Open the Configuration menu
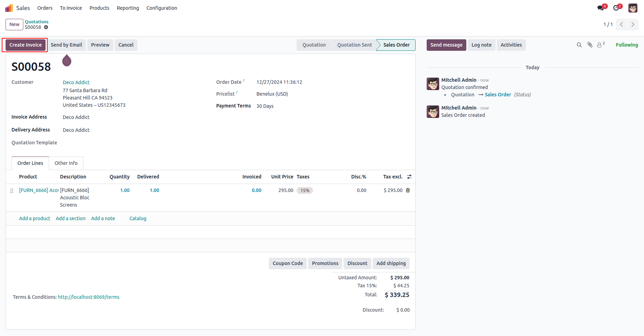 point(162,8)
